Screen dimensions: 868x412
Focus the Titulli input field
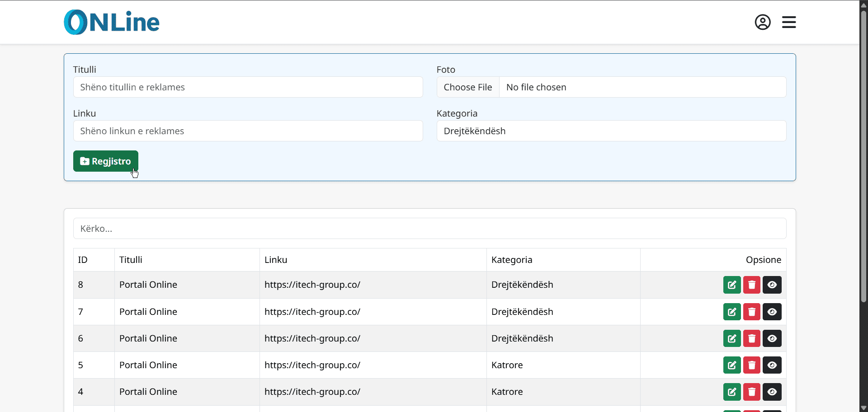(248, 87)
